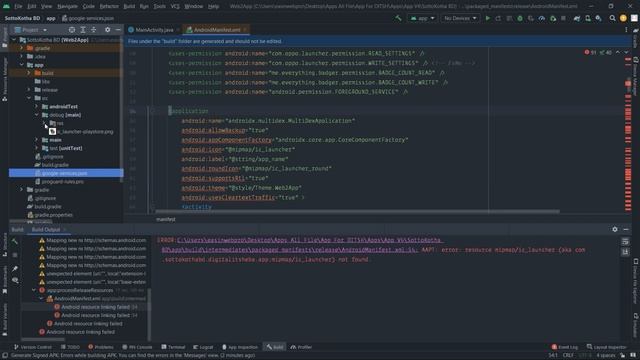
Task: Open the Project view mode dropdown
Action: point(31,30)
